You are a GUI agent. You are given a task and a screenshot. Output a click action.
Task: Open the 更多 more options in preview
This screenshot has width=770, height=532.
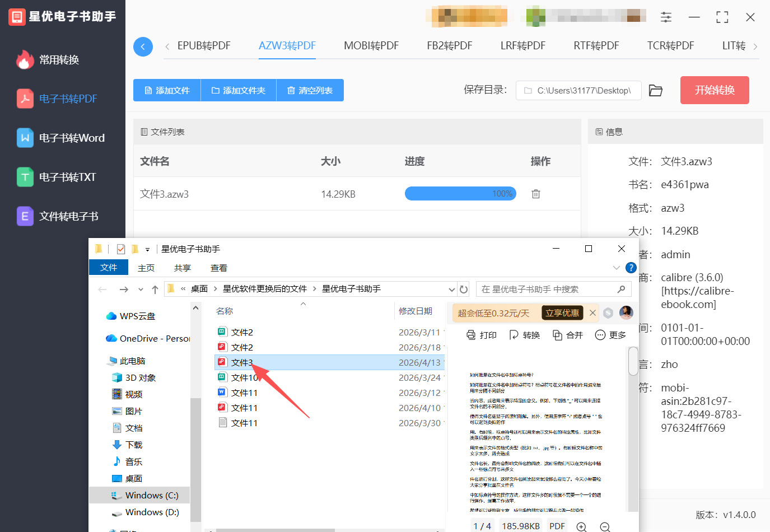coord(610,335)
